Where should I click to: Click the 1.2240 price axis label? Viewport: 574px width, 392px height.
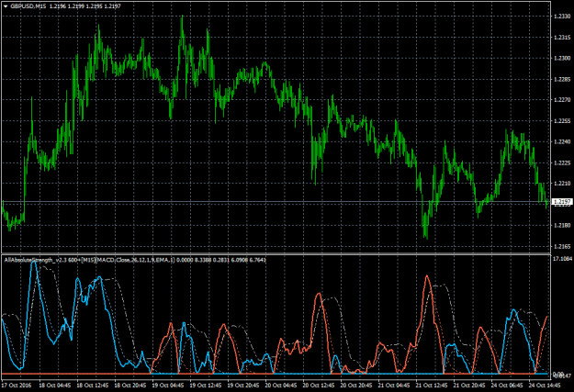coord(562,141)
